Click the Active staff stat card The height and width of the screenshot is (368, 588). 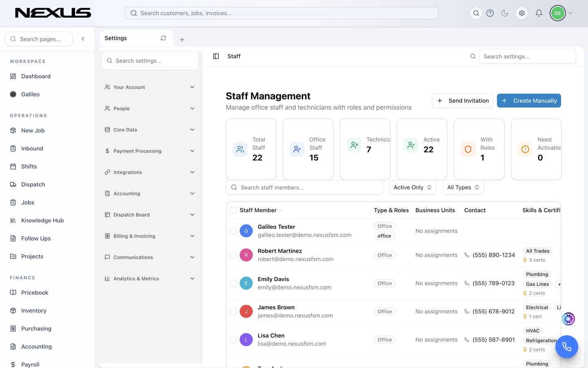(422, 149)
